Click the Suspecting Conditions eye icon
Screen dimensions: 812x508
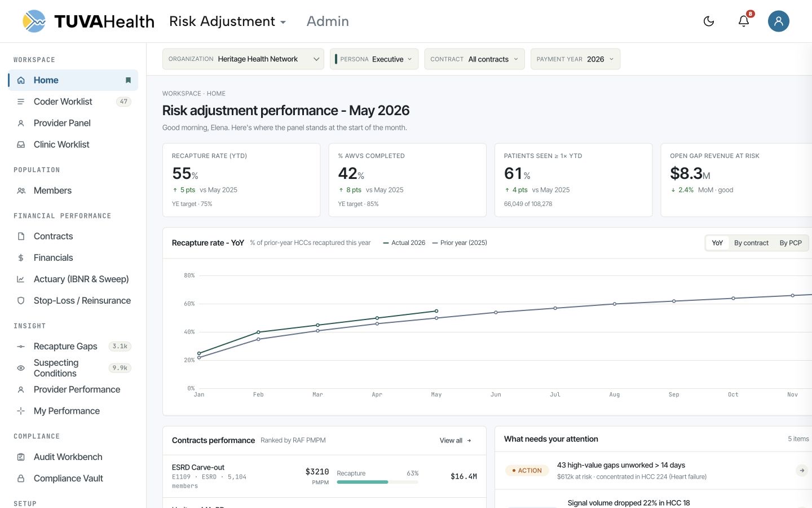point(21,368)
